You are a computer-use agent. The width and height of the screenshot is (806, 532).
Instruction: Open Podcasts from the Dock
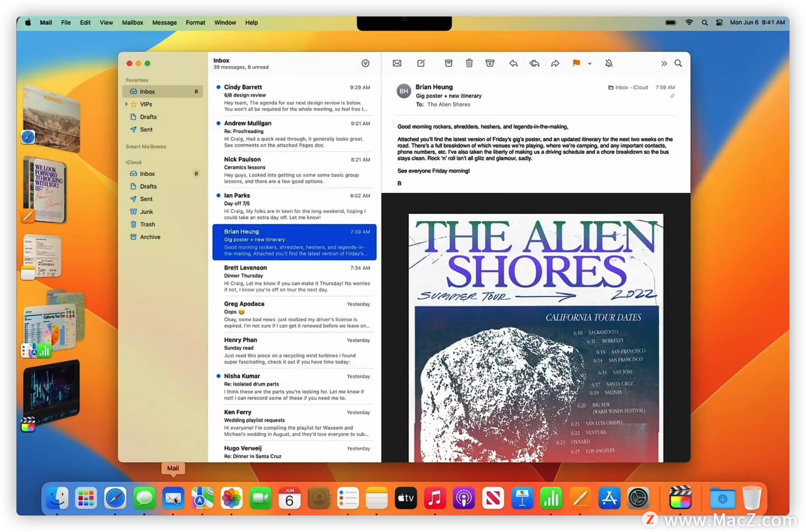[464, 498]
